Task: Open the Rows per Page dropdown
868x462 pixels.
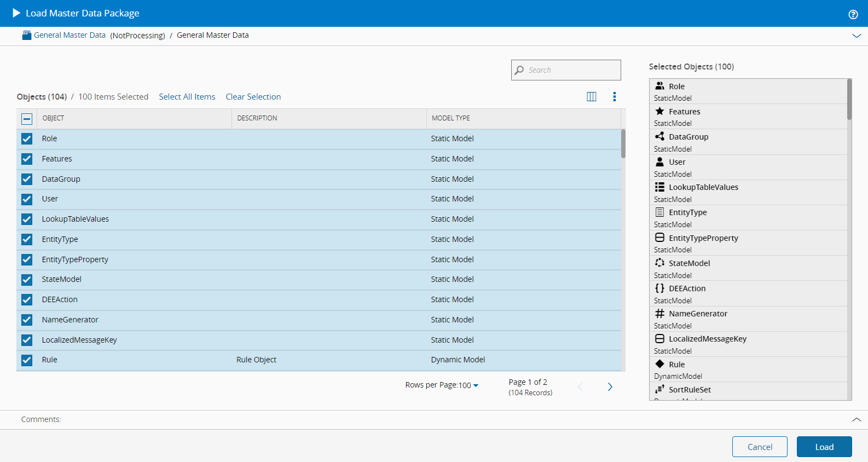Action: (442, 385)
